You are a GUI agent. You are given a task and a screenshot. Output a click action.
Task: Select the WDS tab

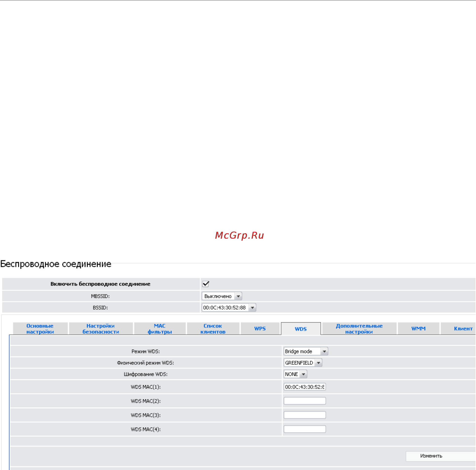[x=301, y=329]
